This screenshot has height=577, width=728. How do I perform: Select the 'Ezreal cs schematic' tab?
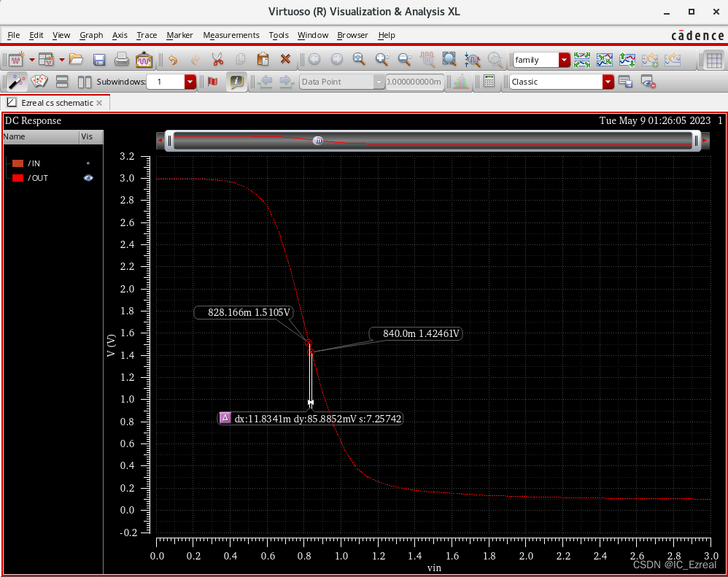tap(55, 103)
